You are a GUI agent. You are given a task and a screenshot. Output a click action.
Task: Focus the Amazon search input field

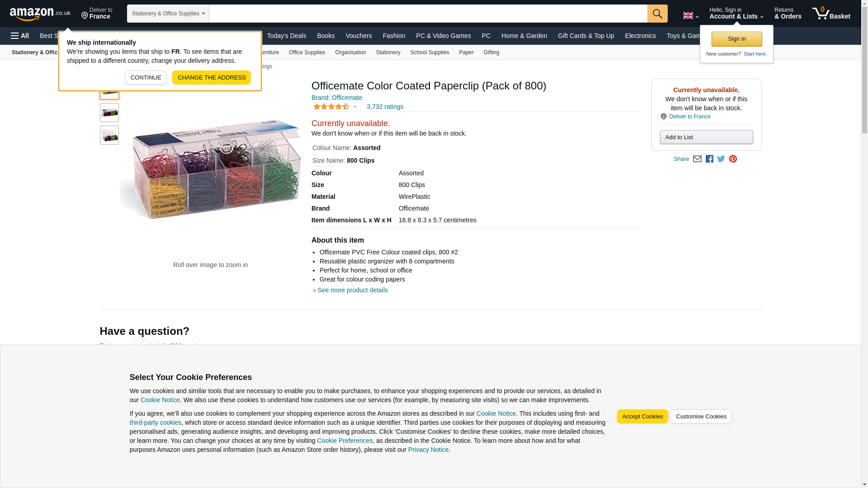click(428, 14)
